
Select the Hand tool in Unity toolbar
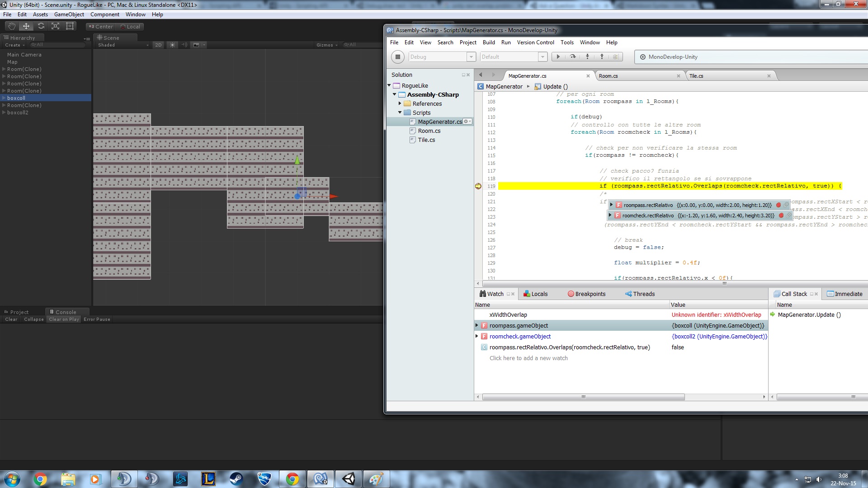[12, 26]
